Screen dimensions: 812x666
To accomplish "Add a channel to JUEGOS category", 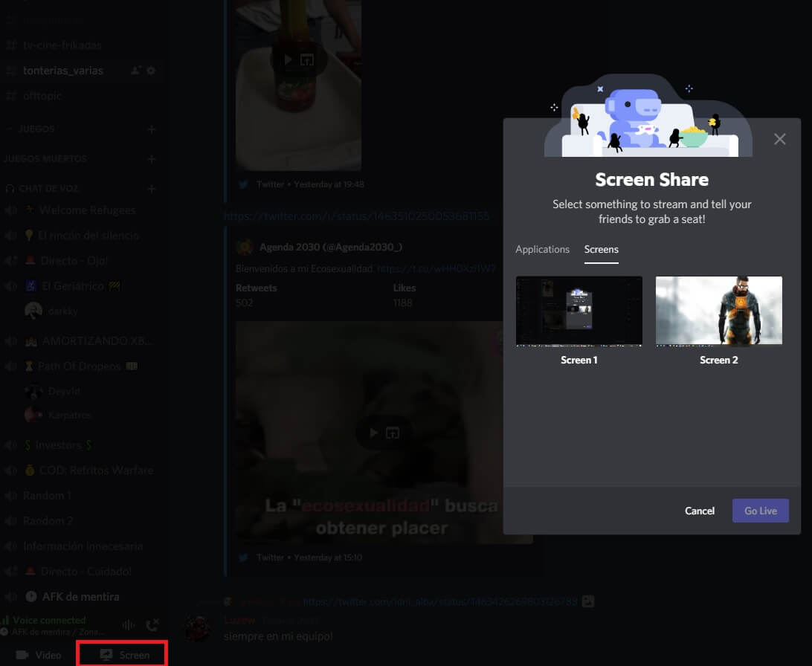I will click(x=152, y=129).
